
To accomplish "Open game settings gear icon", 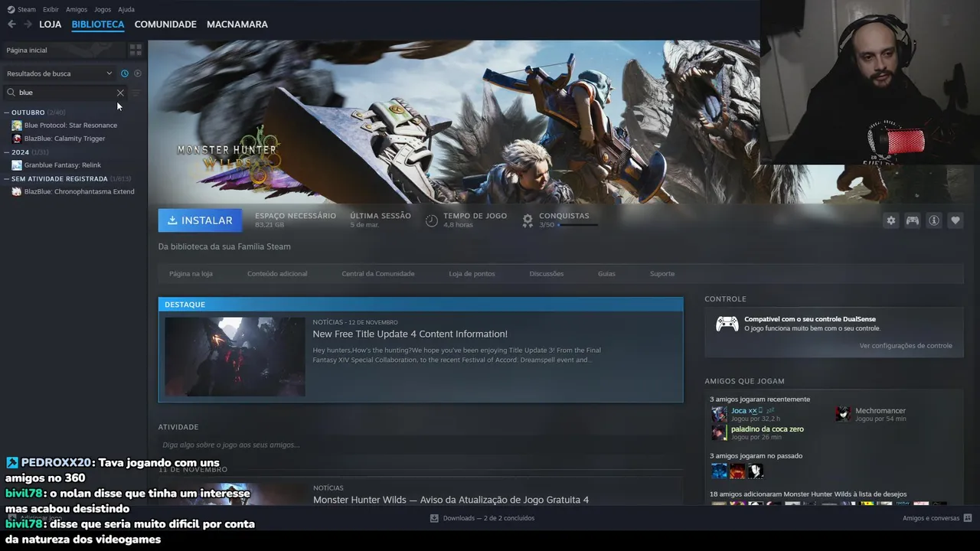I will point(890,220).
